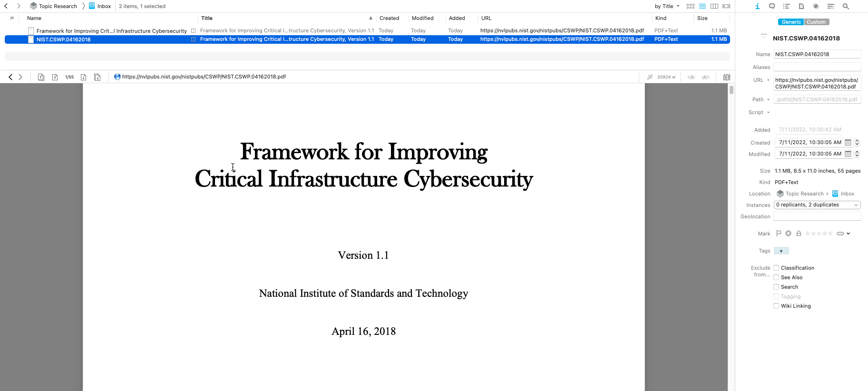Toggle the flag mark in Mark row
The image size is (868, 391).
point(779,234)
